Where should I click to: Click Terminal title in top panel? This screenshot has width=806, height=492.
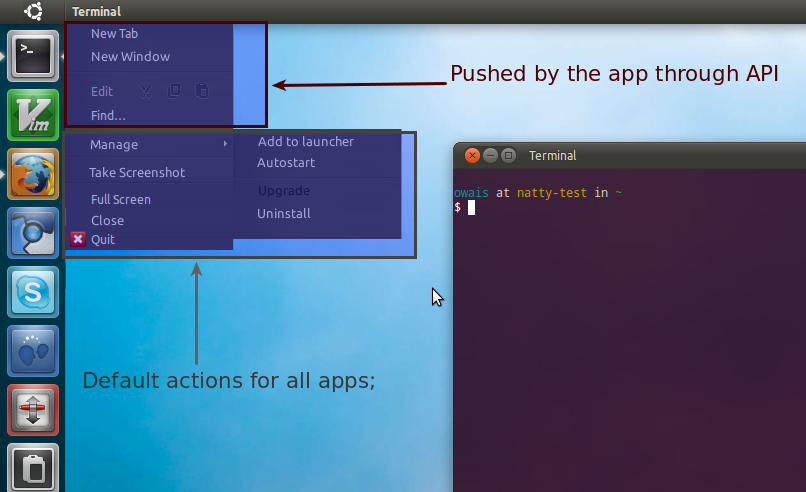click(x=96, y=11)
